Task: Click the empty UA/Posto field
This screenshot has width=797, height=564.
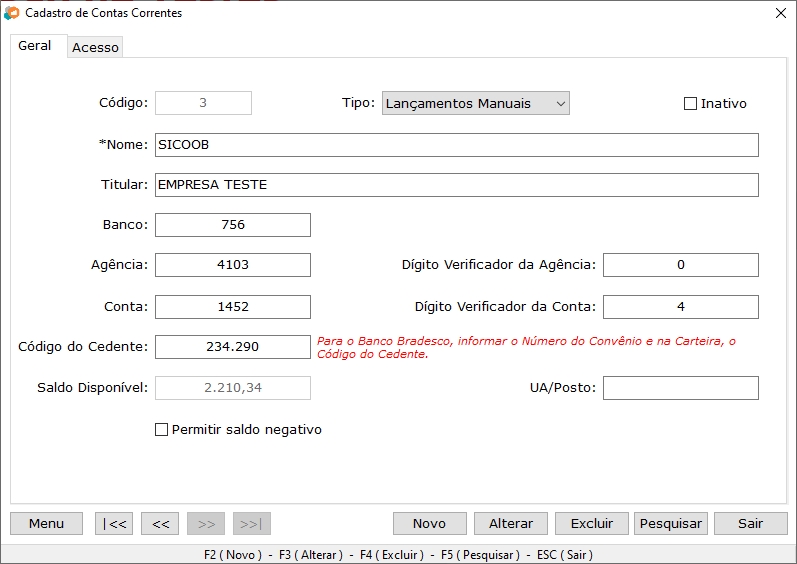Action: tap(680, 388)
